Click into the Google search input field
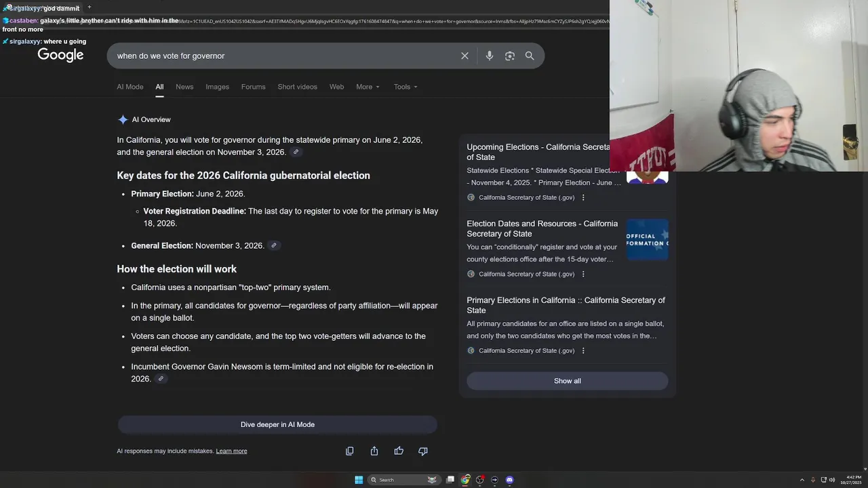This screenshot has height=488, width=868. click(285, 56)
